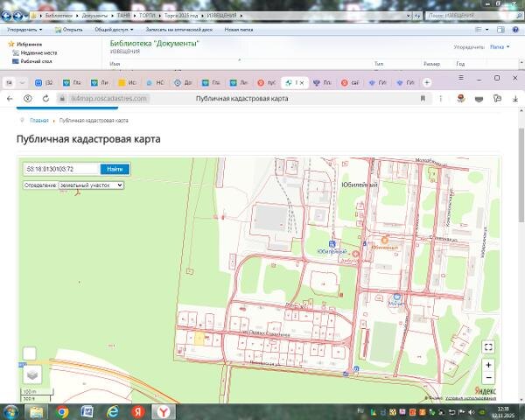Click Новая папка in Explorer toolbar
Image resolution: width=525 pixels, height=420 pixels.
239,30
